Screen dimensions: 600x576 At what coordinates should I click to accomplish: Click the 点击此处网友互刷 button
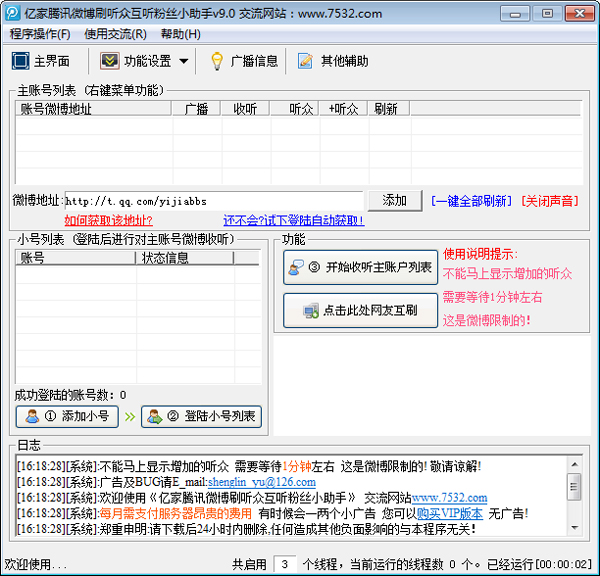pyautogui.click(x=360, y=311)
